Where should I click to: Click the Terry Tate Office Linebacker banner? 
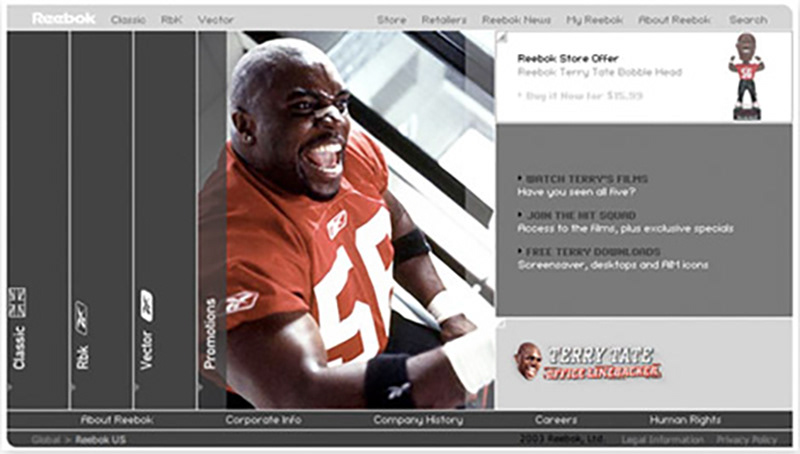tap(588, 363)
